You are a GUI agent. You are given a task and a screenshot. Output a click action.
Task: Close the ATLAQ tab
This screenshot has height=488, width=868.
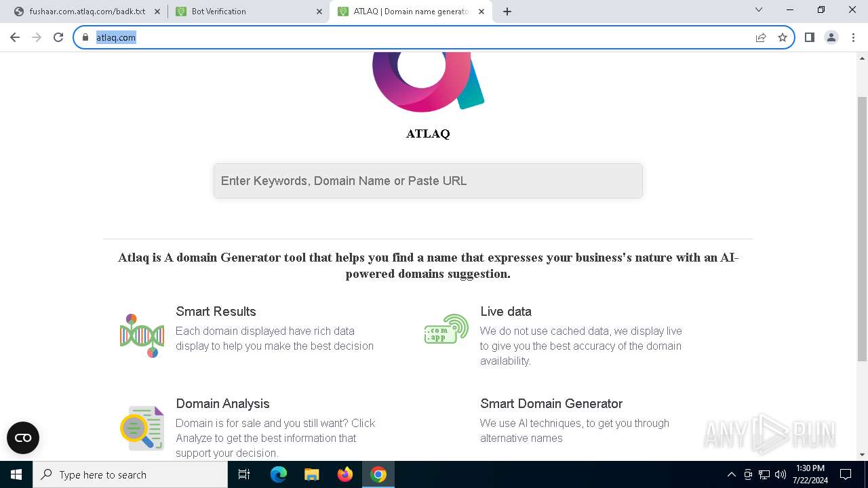click(x=482, y=12)
